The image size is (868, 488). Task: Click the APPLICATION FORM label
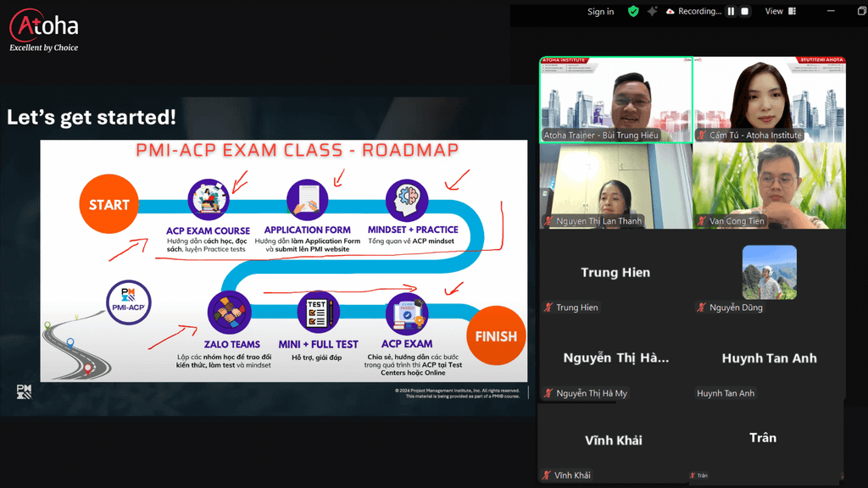tap(307, 230)
